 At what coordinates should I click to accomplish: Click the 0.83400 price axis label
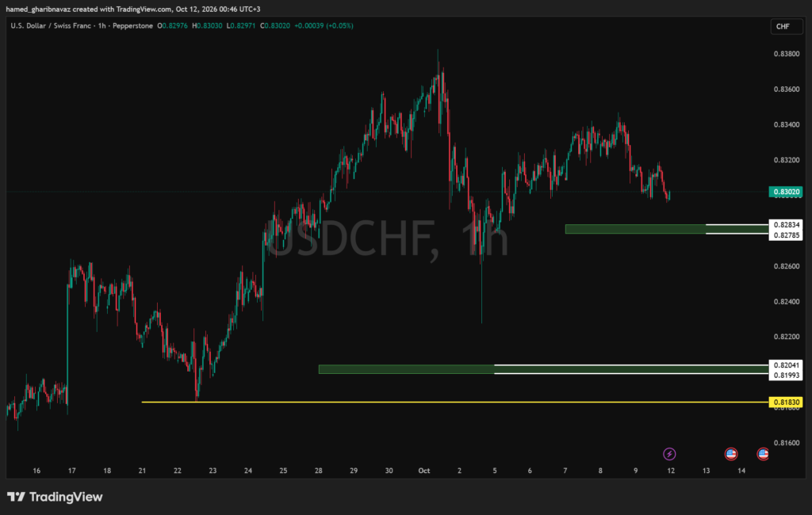[x=786, y=124]
